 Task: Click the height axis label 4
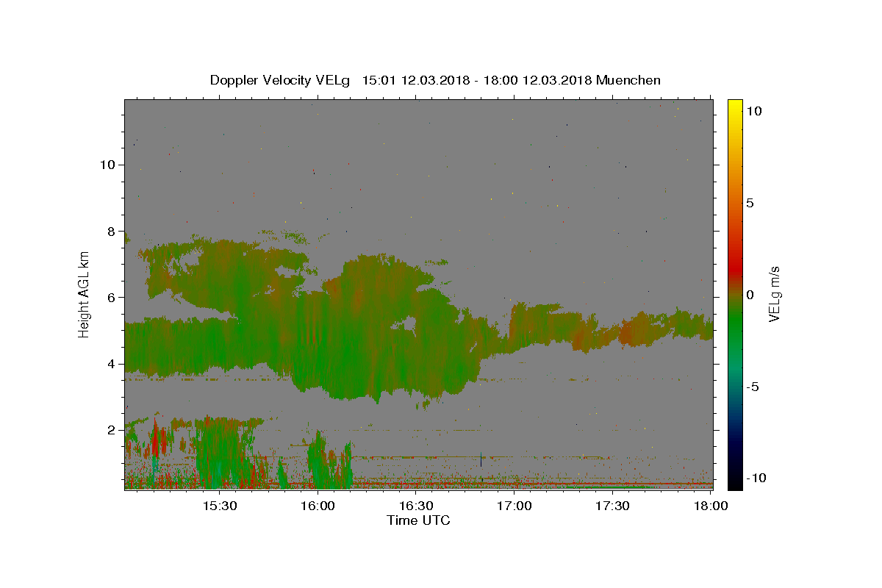112,364
